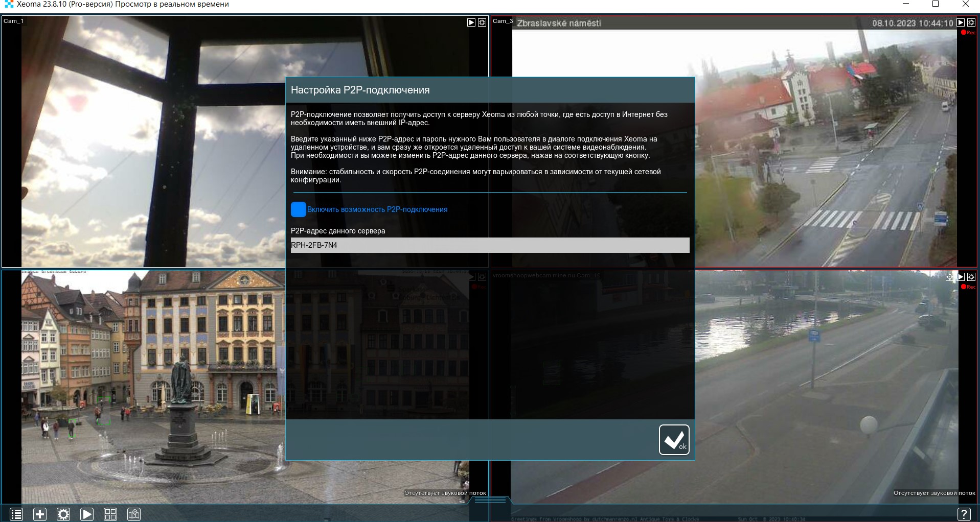The image size is (980, 522).
Task: Open the main menu list icon
Action: (x=16, y=514)
